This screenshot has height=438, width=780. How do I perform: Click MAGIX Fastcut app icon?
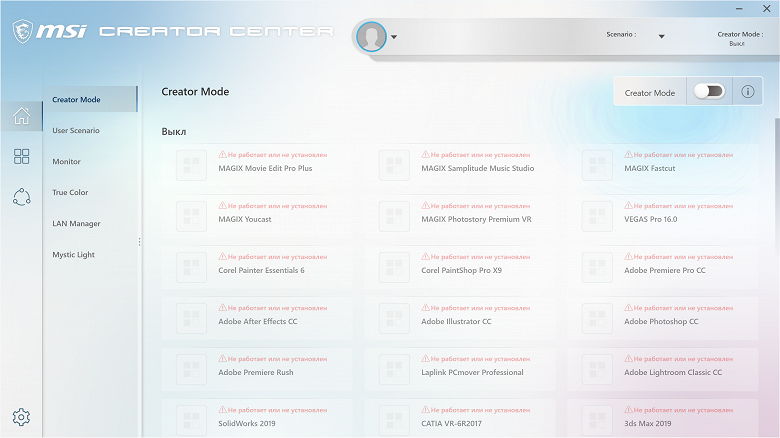coord(597,165)
